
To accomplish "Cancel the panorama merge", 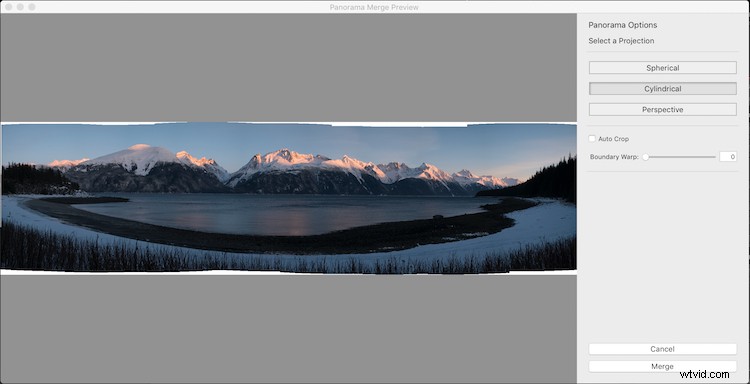I will click(x=662, y=349).
